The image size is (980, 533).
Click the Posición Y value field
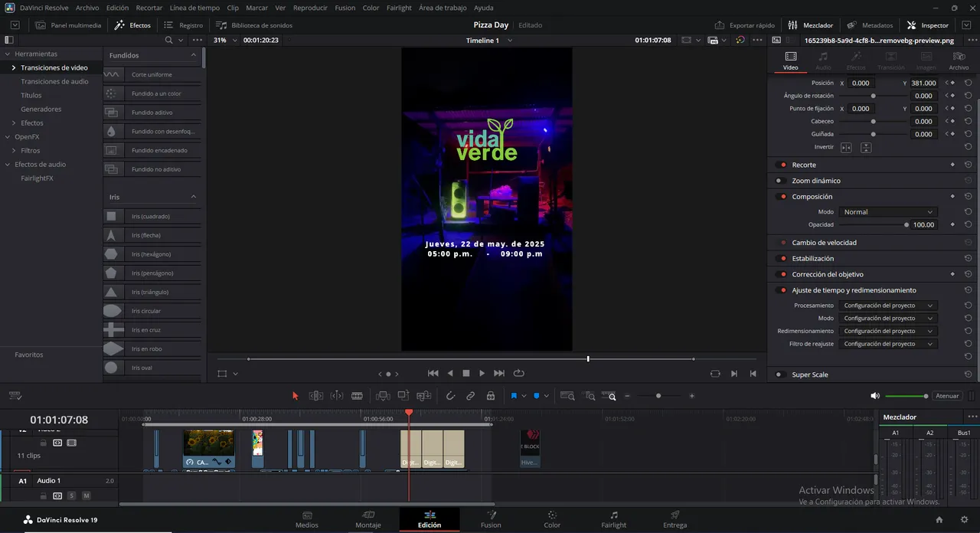tap(924, 83)
